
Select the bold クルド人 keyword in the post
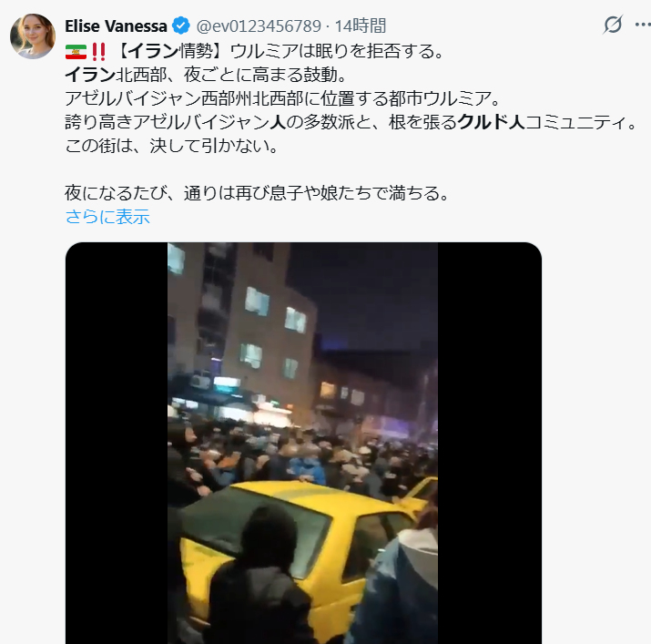491,122
